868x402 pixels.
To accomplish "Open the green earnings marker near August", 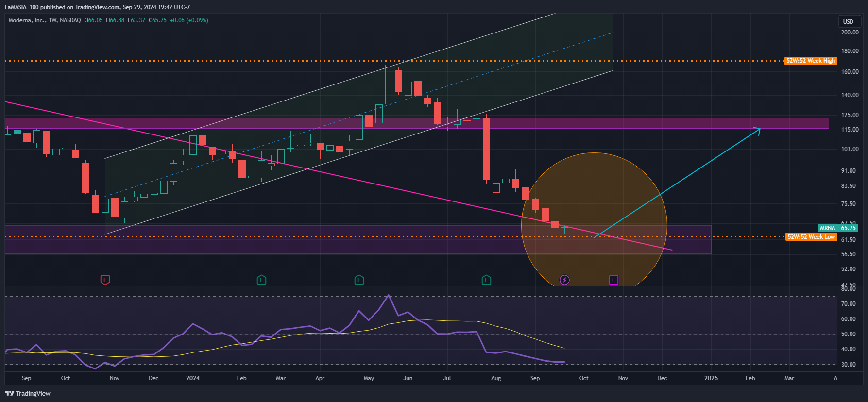I will (x=486, y=280).
